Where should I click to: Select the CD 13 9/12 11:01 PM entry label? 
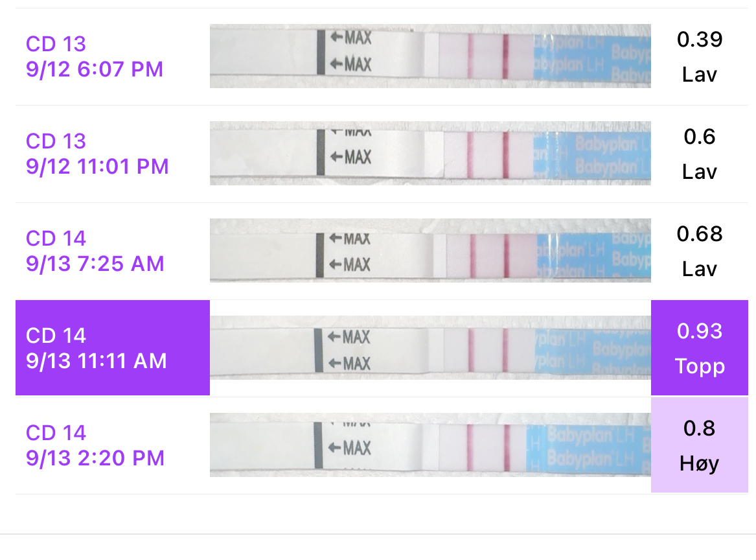tap(97, 154)
